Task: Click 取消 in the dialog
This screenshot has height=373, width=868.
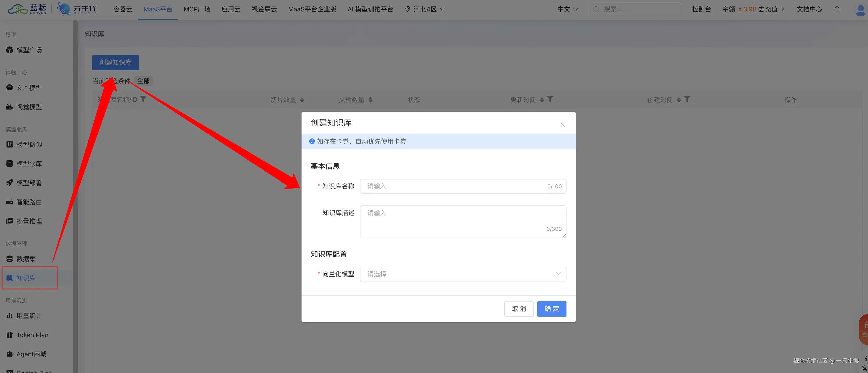Action: [519, 309]
